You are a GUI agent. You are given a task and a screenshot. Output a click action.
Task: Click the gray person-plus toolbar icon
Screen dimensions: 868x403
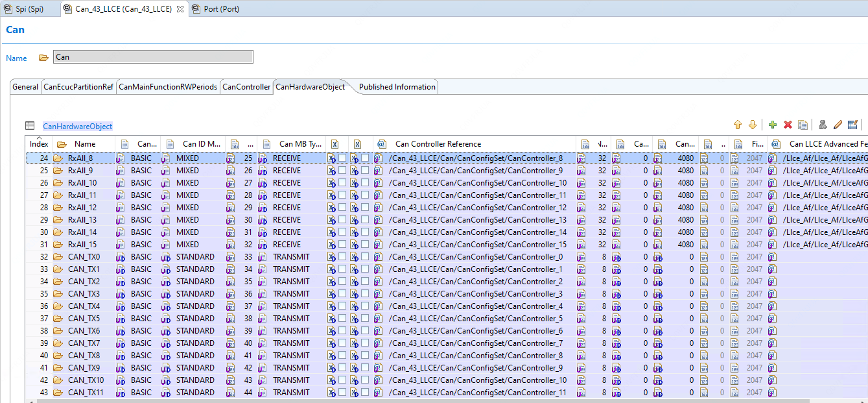(x=823, y=125)
